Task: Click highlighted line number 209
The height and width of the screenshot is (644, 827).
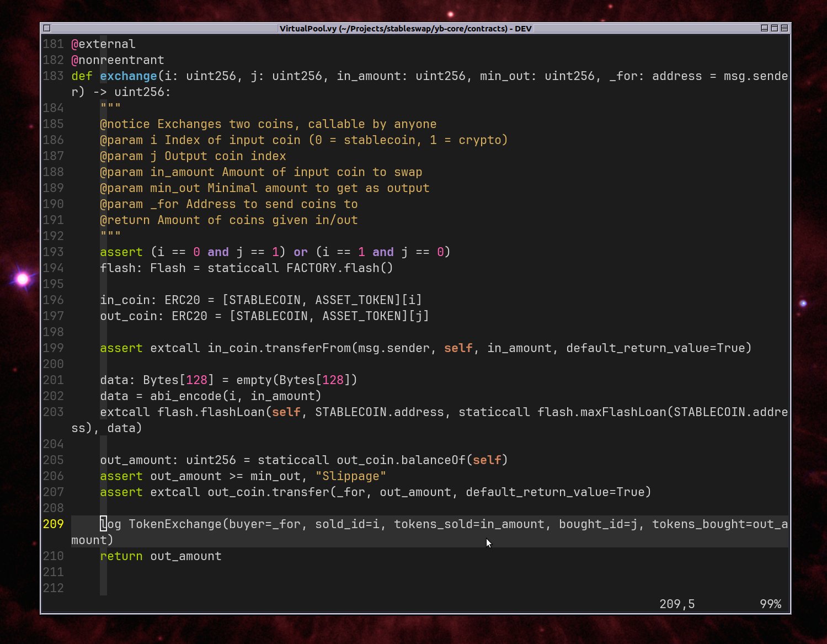Action: [x=54, y=524]
